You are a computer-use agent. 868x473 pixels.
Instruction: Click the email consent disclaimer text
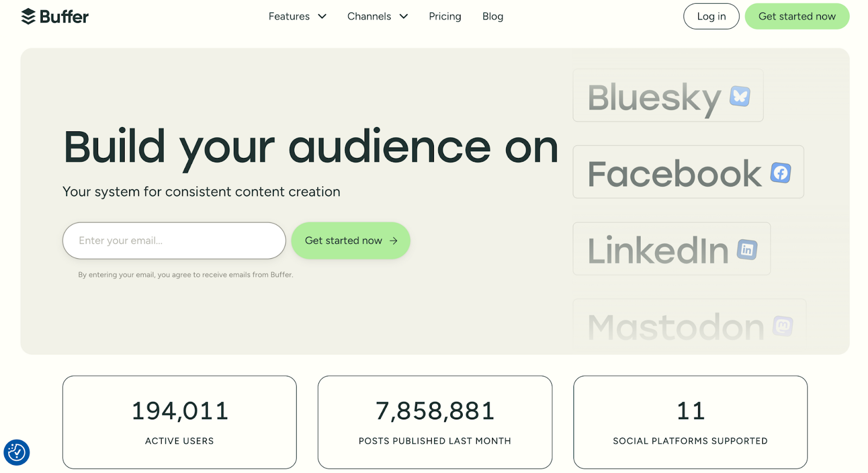[186, 275]
